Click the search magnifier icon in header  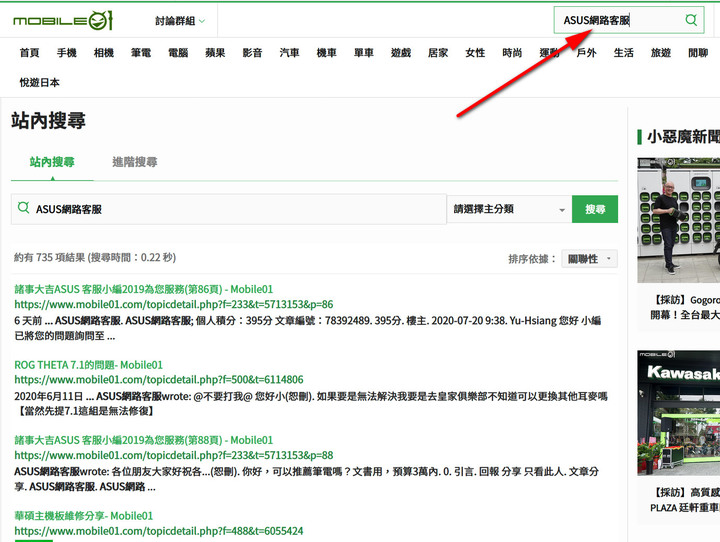tap(691, 20)
